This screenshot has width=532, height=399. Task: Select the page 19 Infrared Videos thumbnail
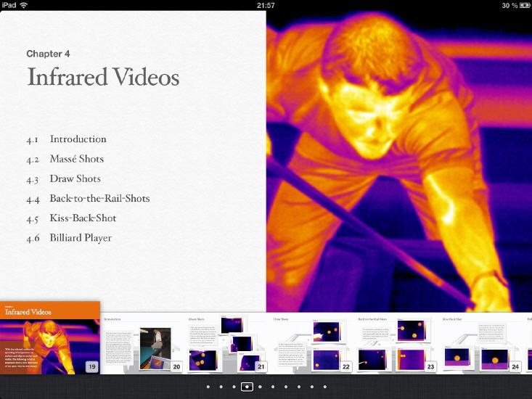[x=50, y=338]
